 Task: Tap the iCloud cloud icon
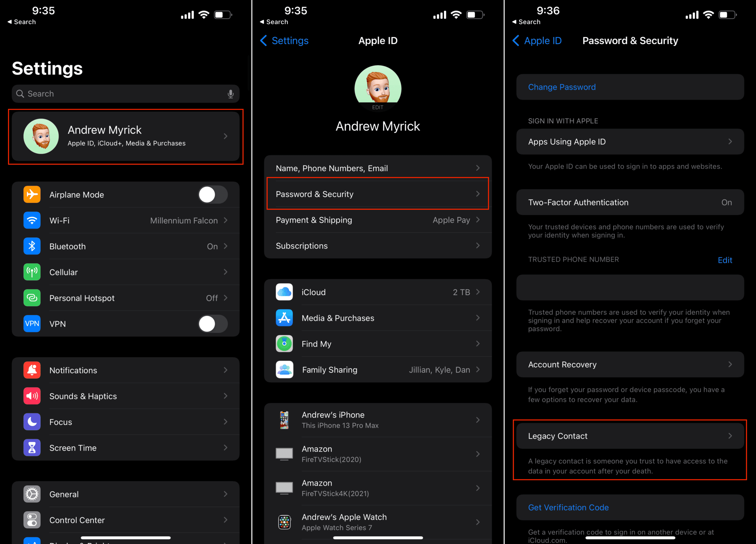coord(284,292)
